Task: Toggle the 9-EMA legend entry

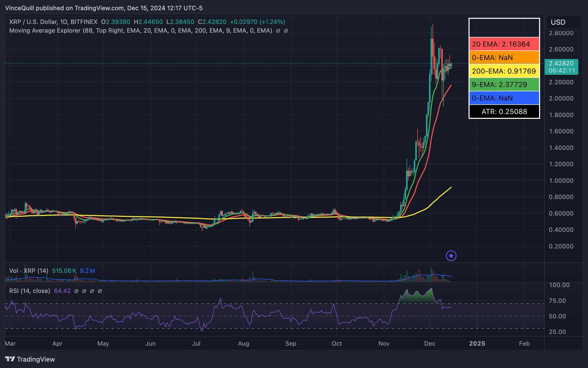Action: pos(504,84)
